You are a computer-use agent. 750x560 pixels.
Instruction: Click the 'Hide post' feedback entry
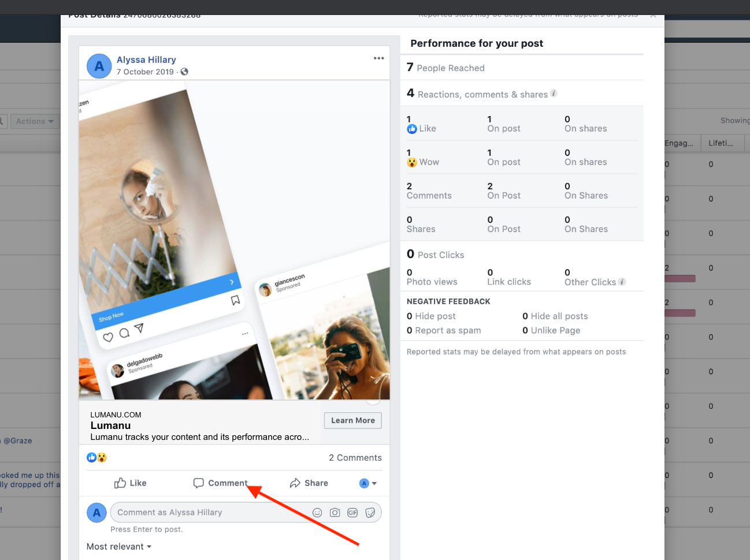[431, 316]
